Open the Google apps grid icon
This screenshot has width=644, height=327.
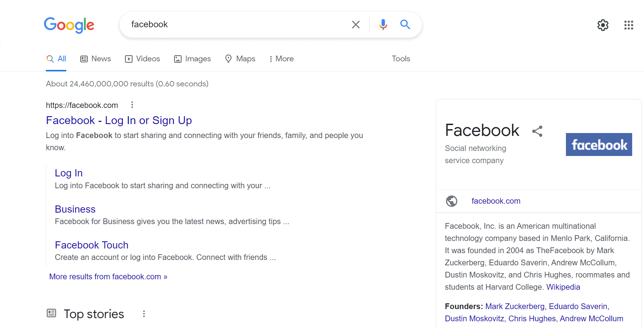[629, 25]
